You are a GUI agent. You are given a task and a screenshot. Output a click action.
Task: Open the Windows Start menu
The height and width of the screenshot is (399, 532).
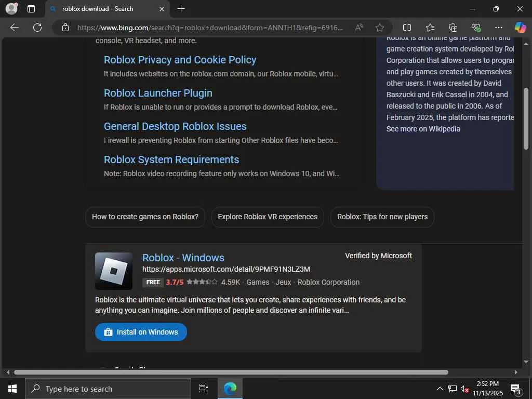click(x=12, y=389)
